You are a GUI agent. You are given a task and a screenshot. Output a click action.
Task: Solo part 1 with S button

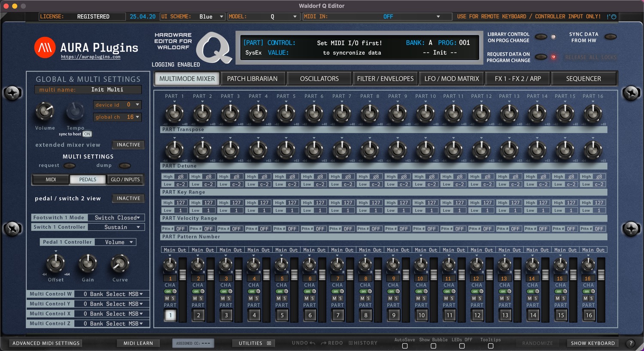[x=173, y=298]
